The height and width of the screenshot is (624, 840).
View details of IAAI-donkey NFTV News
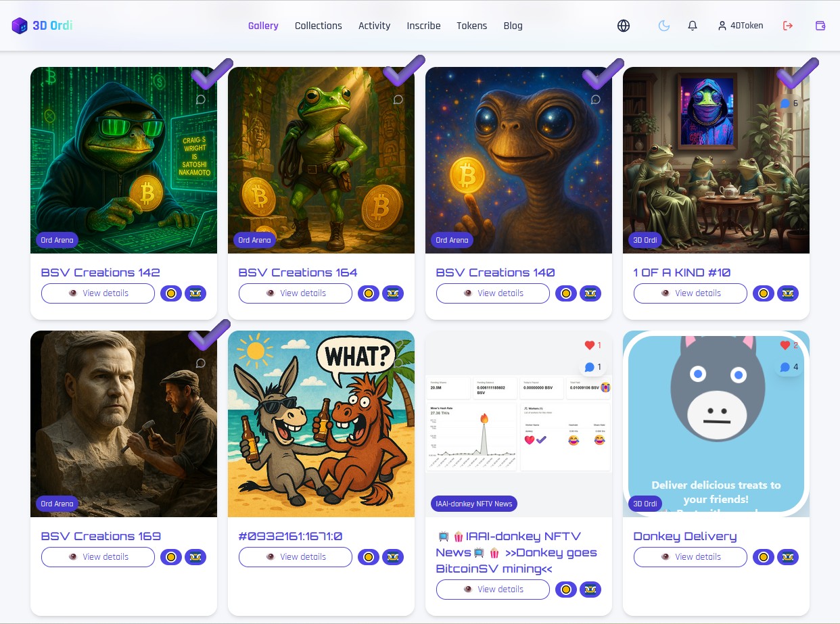[493, 590]
